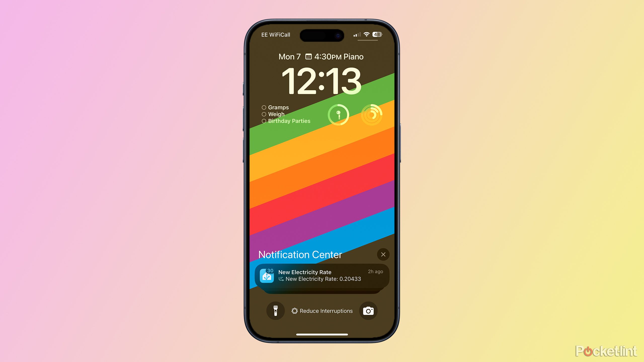Toggle the Birthday Parties reminder checkbox
644x362 pixels.
click(263, 121)
